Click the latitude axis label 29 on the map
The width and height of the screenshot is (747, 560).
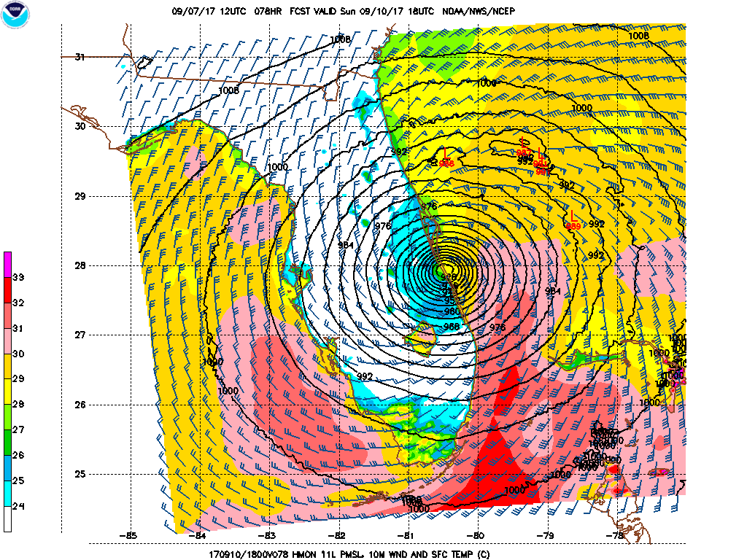coord(80,196)
